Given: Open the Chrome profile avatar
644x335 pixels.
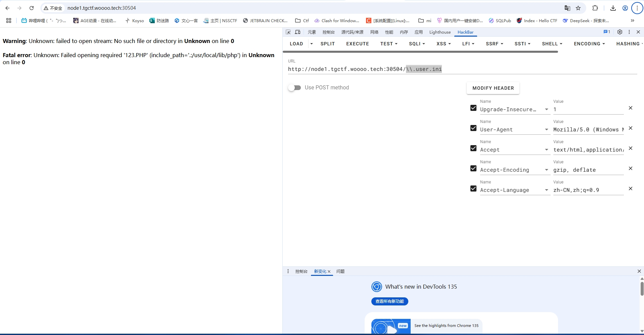Looking at the screenshot, I should coord(625,8).
